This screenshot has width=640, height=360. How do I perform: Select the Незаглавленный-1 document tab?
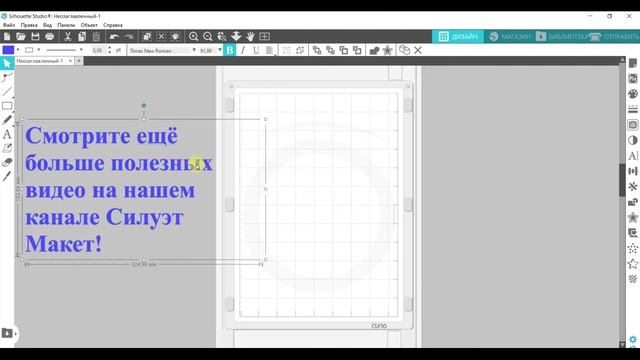[40, 61]
